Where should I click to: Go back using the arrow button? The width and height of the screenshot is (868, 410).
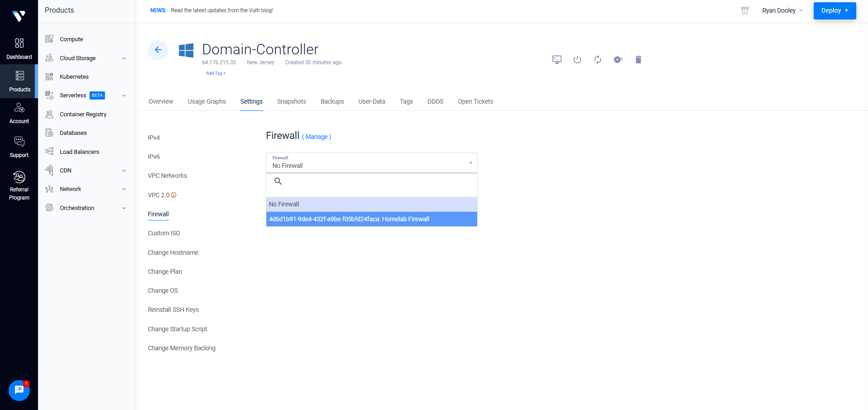[x=158, y=50]
